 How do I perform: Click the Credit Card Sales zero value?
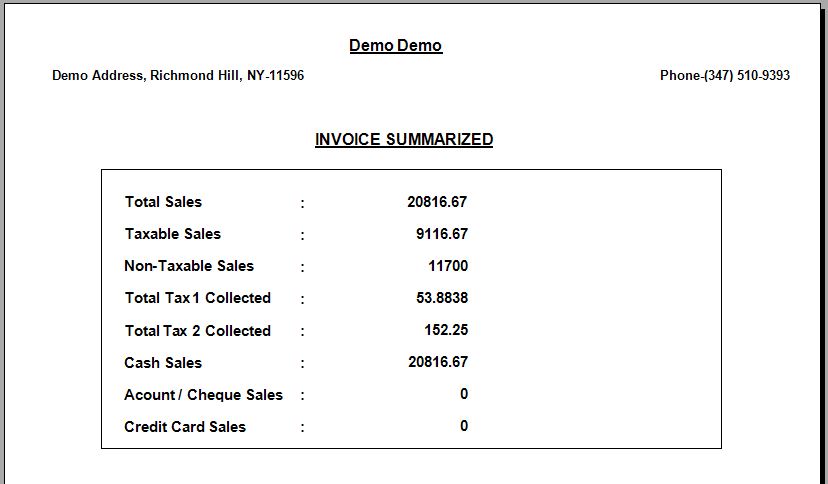click(464, 426)
